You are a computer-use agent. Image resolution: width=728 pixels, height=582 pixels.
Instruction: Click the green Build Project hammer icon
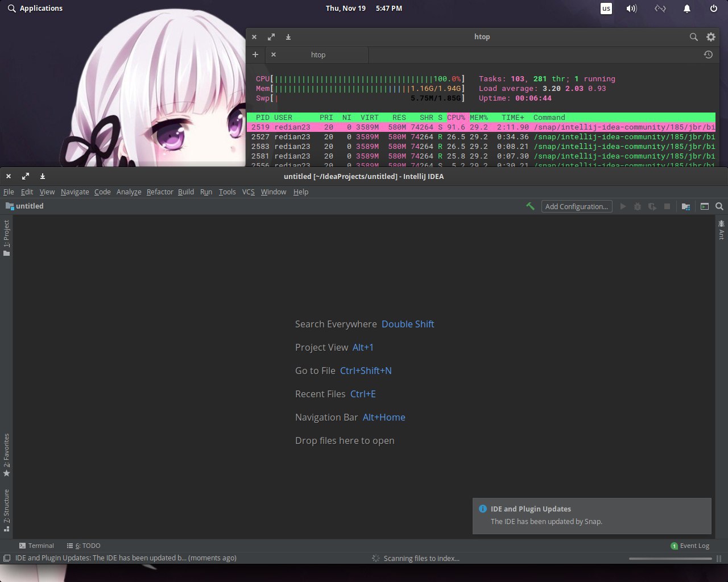530,206
